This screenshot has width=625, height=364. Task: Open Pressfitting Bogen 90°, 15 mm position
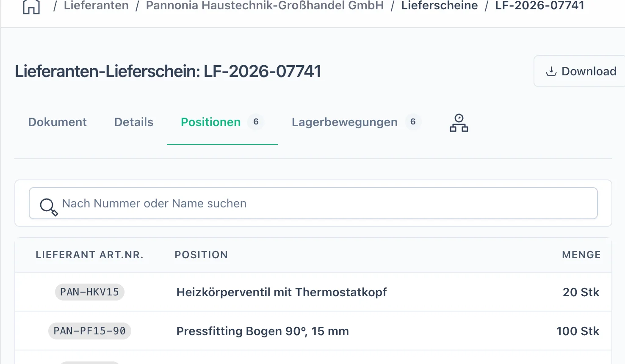pos(263,331)
